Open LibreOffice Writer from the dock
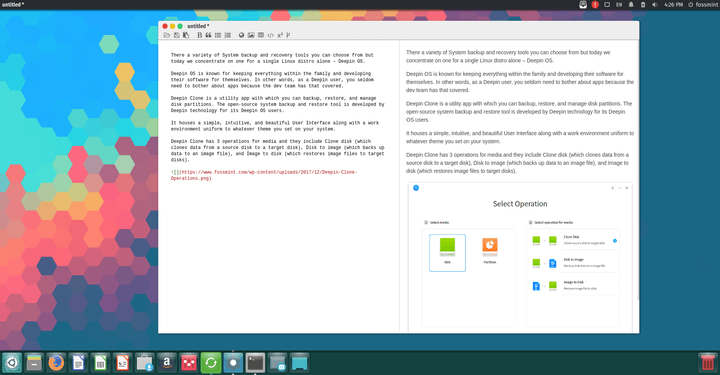This screenshot has width=720, height=375. click(79, 363)
